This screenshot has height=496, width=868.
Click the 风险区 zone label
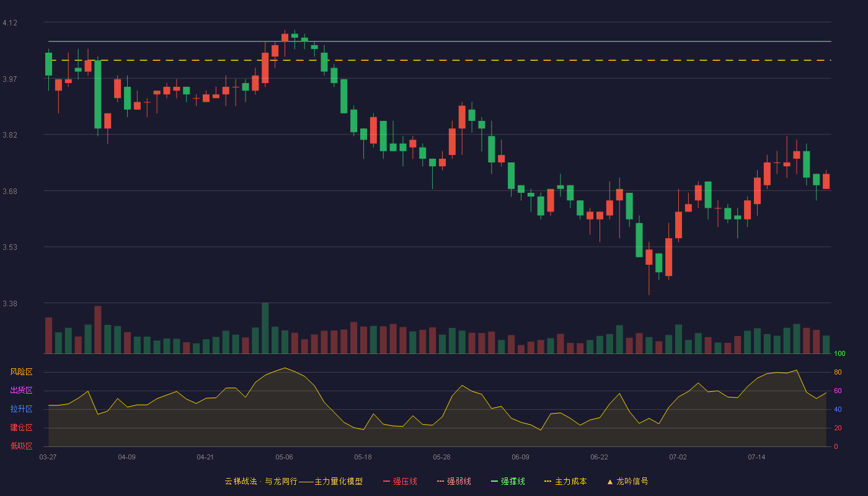coord(21,372)
